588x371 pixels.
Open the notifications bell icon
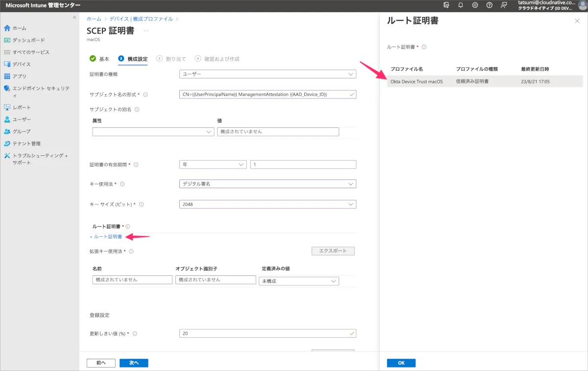tap(461, 5)
